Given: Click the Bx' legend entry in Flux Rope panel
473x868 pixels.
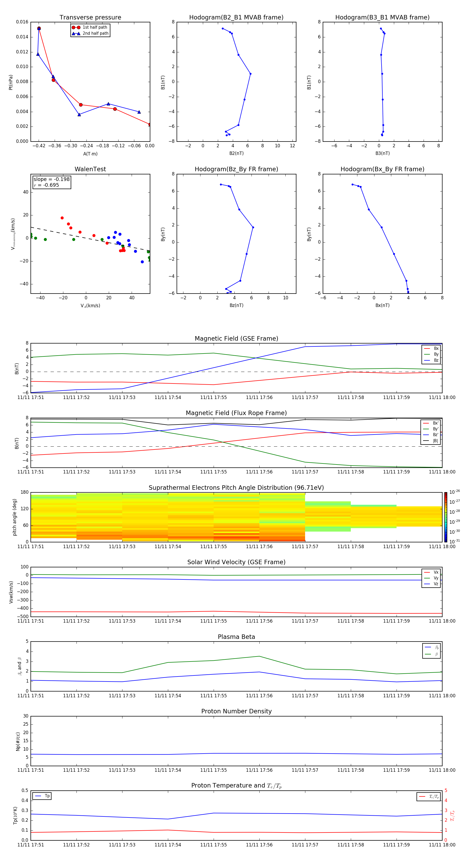Looking at the screenshot, I should pos(431,423).
